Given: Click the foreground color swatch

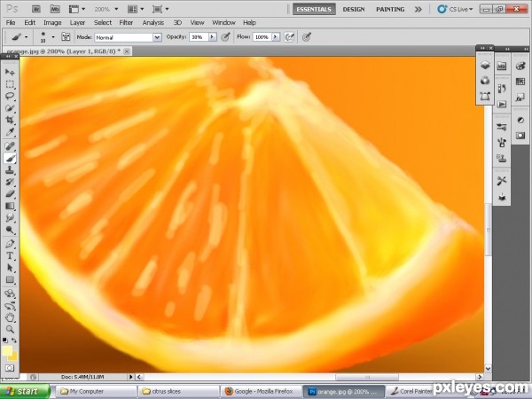Looking at the screenshot, I should [x=7, y=350].
